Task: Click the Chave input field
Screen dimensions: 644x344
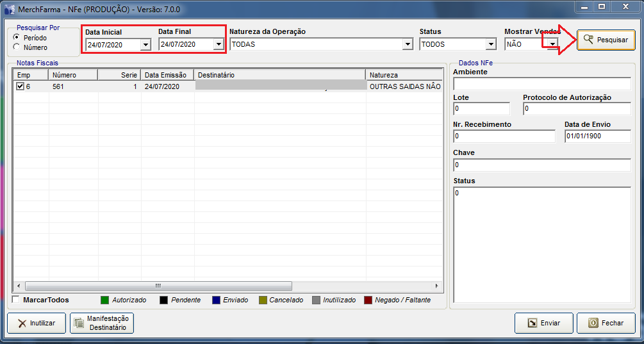Action: [541, 165]
